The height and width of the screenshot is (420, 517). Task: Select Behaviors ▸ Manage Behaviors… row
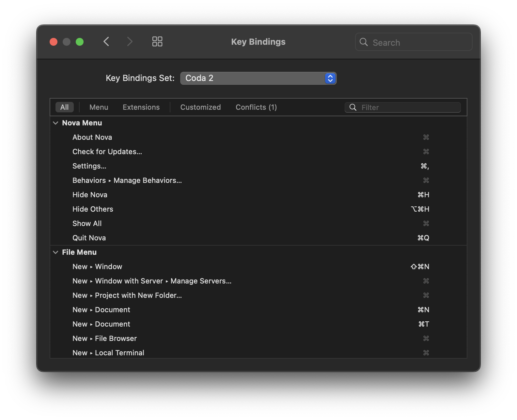click(258, 180)
